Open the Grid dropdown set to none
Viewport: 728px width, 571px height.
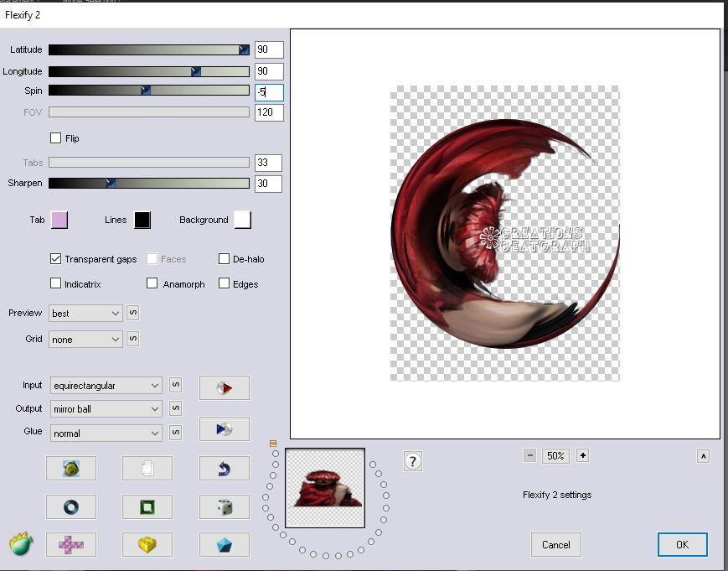pyautogui.click(x=85, y=339)
